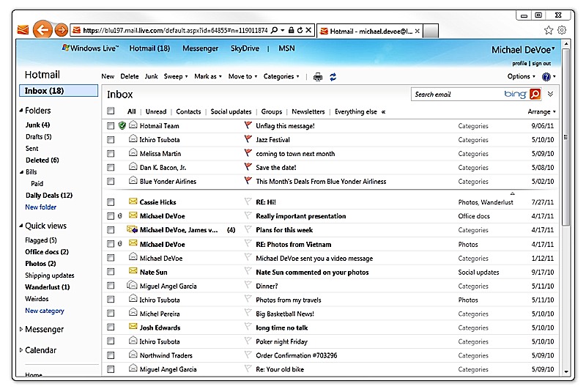This screenshot has width=586, height=392.
Task: Unflag the Hotmail Team message flag
Action: click(248, 125)
